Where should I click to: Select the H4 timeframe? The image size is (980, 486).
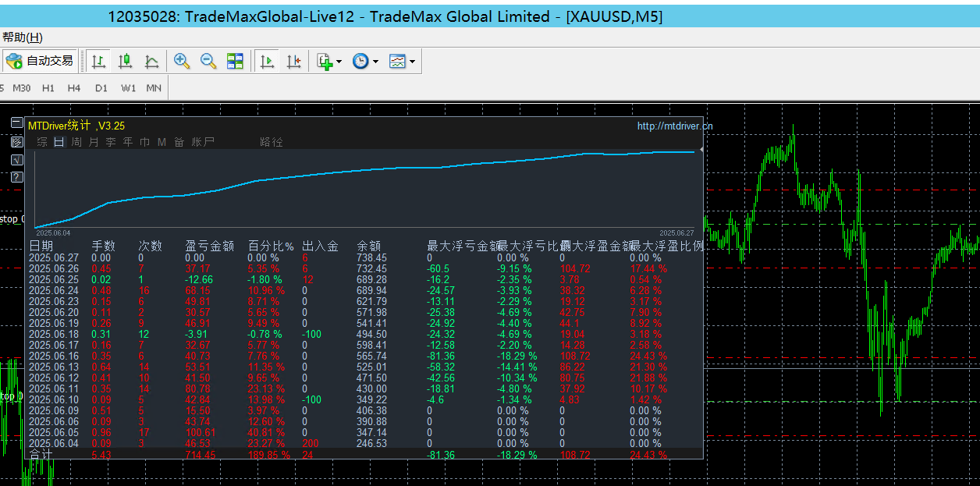coord(74,88)
